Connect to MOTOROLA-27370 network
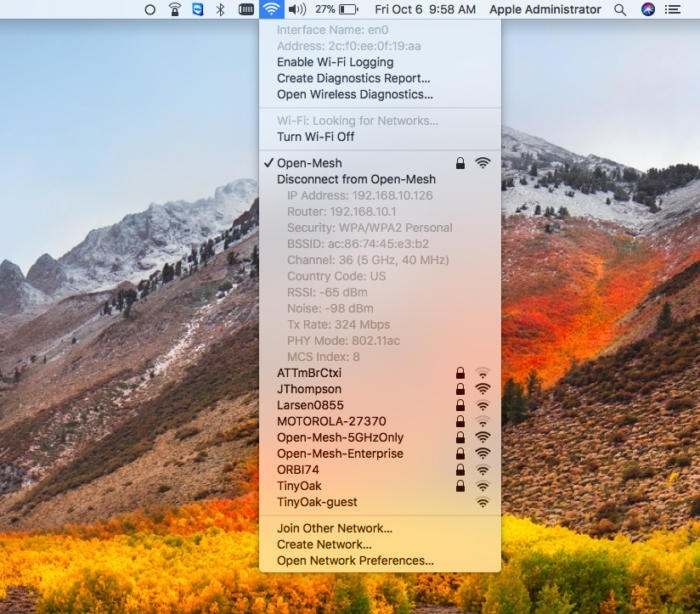This screenshot has height=614, width=700. [380, 421]
